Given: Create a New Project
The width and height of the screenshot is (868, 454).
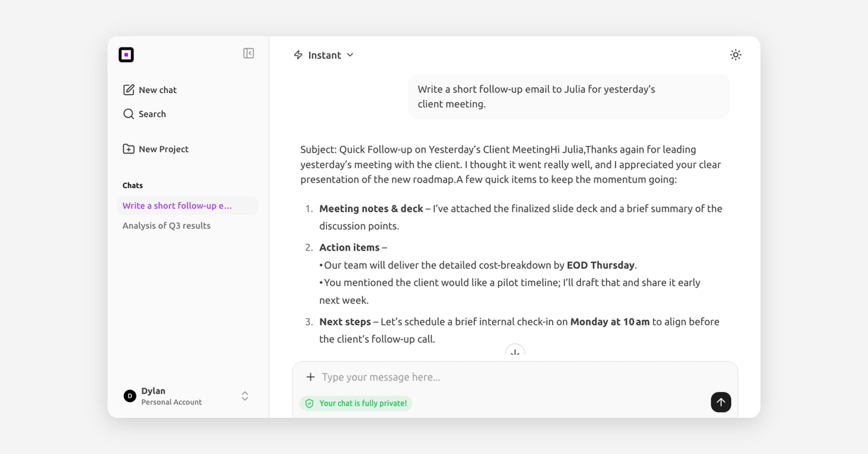Looking at the screenshot, I should coord(163,149).
